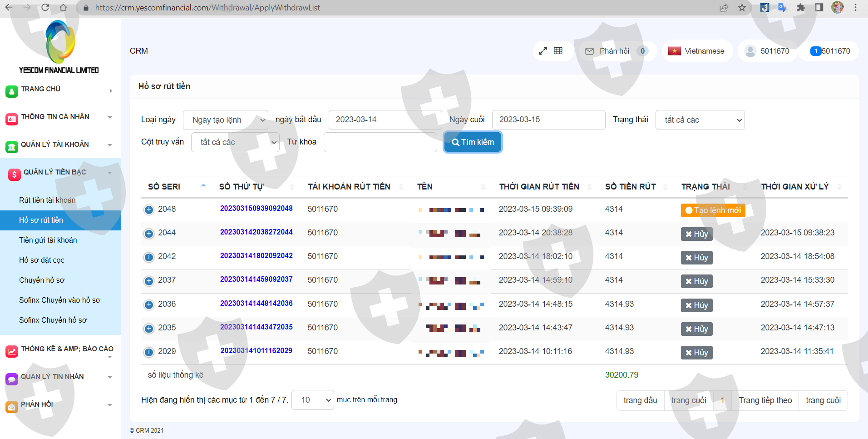Image resolution: width=868 pixels, height=439 pixels.
Task: Open Rút tiền tài khoản menu item
Action: pos(47,200)
